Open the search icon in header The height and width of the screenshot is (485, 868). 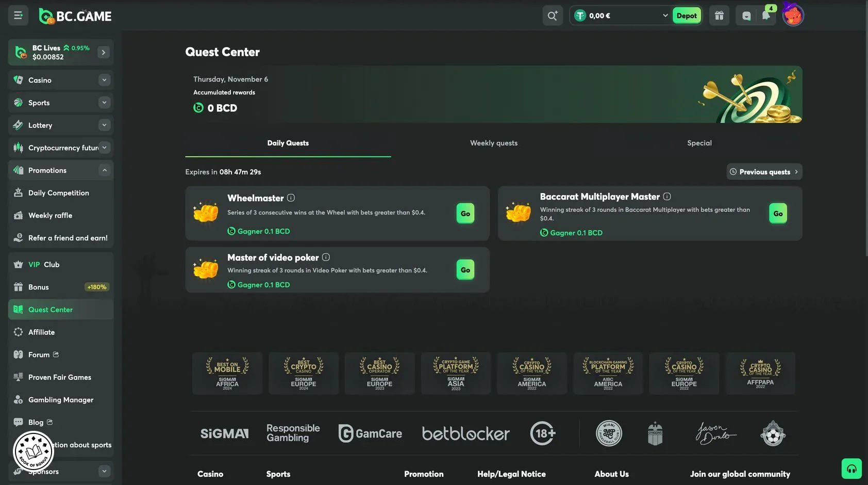(x=553, y=15)
